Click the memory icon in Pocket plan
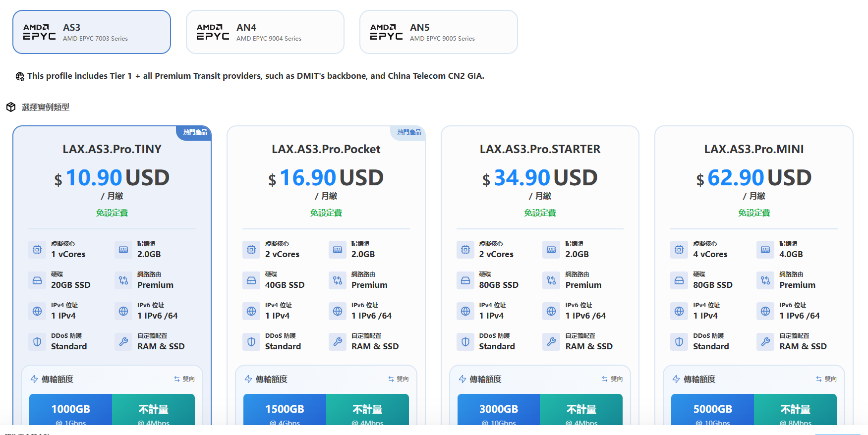This screenshot has height=435, width=868. point(338,250)
